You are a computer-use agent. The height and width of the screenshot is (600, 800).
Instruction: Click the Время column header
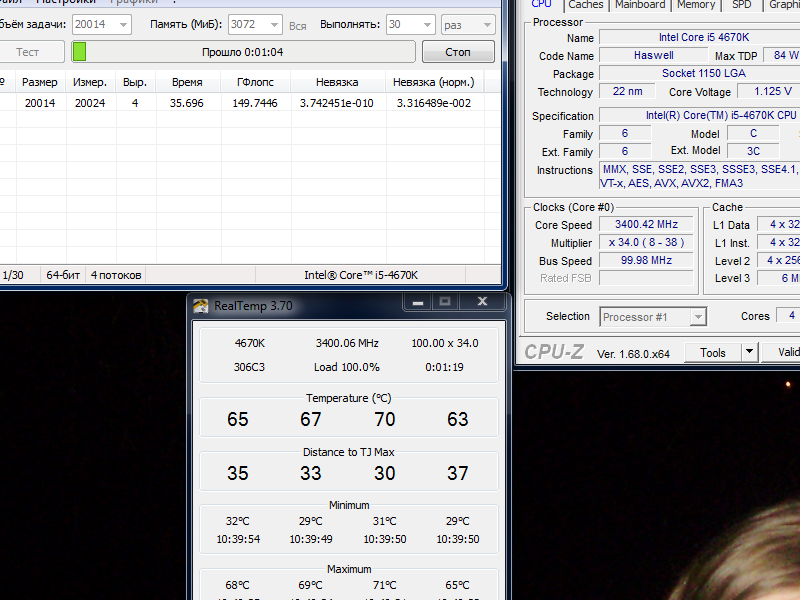(187, 82)
